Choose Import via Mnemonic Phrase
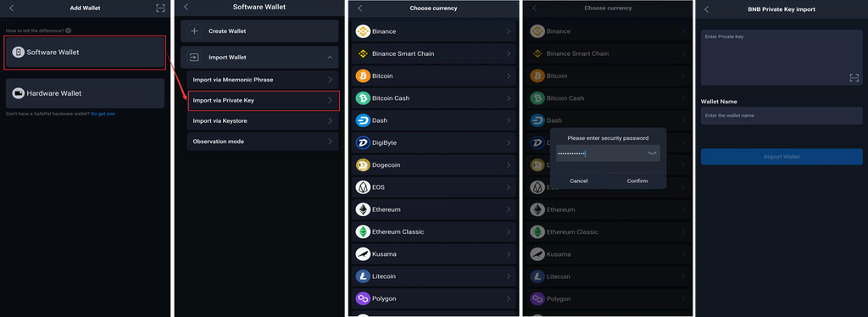This screenshot has height=317, width=868. point(263,80)
